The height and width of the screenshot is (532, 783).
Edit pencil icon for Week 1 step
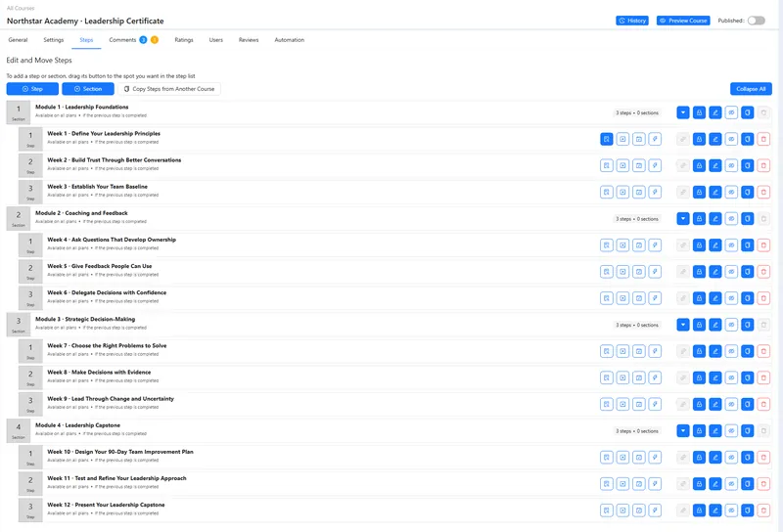pyautogui.click(x=715, y=139)
